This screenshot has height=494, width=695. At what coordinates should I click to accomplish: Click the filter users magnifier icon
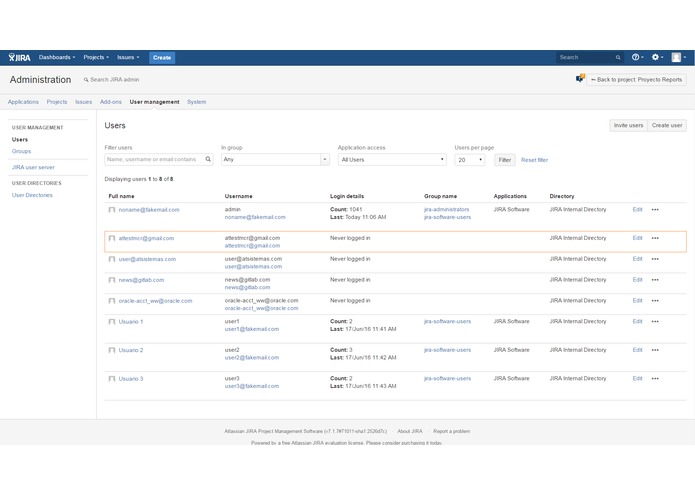pos(208,159)
